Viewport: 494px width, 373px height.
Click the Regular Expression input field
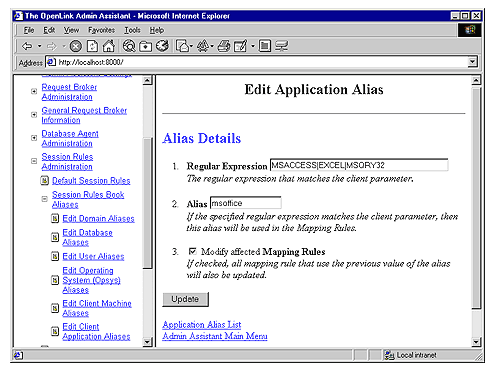pyautogui.click(x=359, y=165)
